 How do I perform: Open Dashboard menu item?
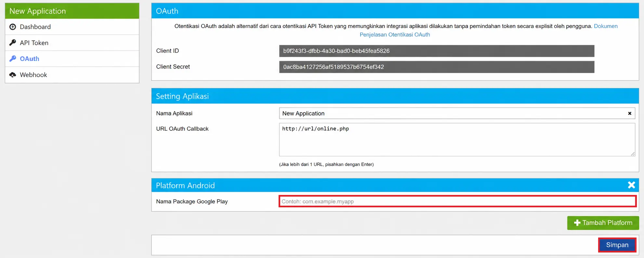72,27
